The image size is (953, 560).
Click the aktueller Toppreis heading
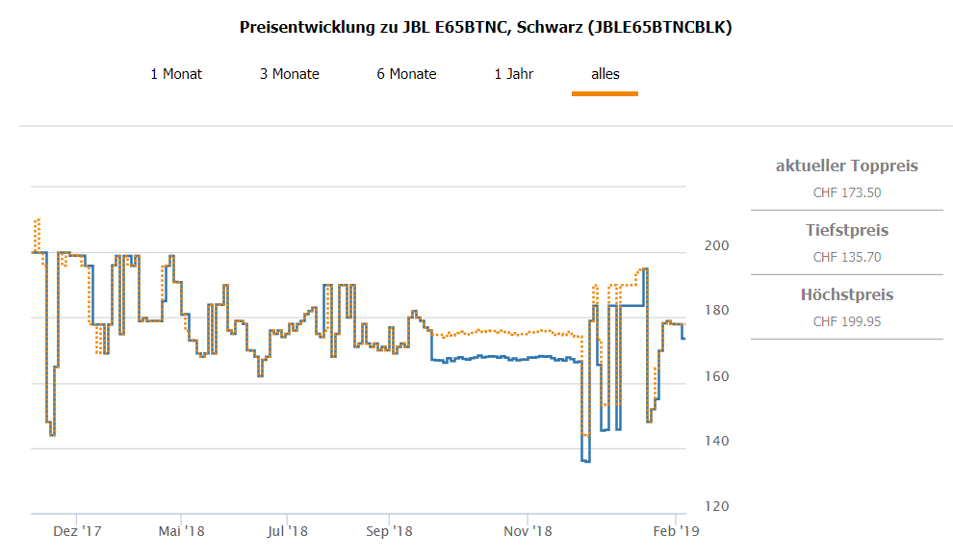(x=846, y=166)
